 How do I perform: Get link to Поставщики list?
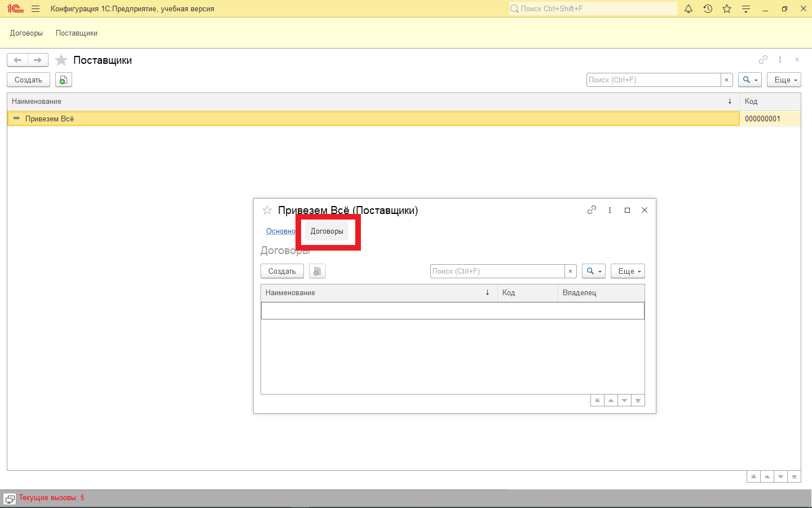(763, 59)
